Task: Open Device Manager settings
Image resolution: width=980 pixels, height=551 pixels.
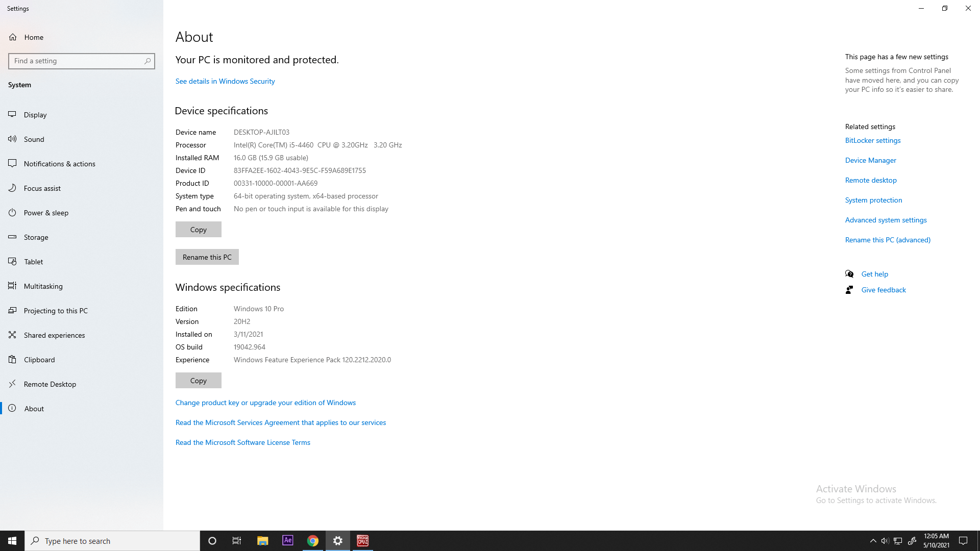Action: coord(870,160)
